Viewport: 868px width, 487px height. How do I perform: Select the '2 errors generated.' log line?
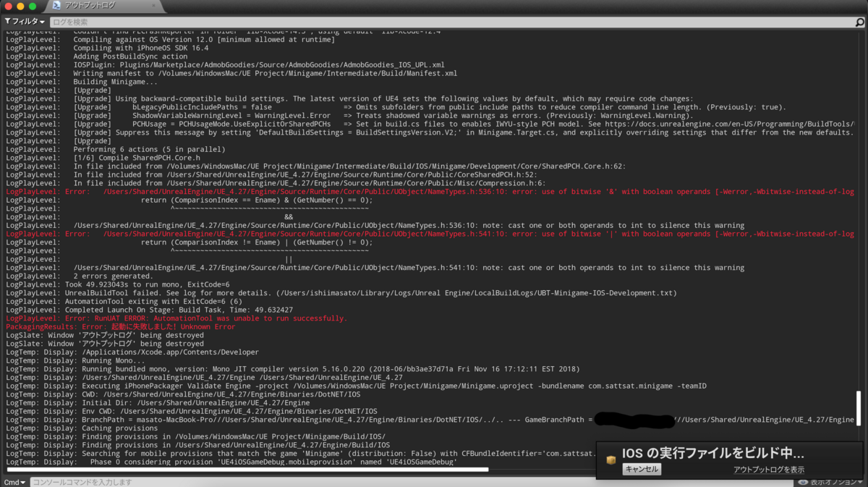[79, 276]
